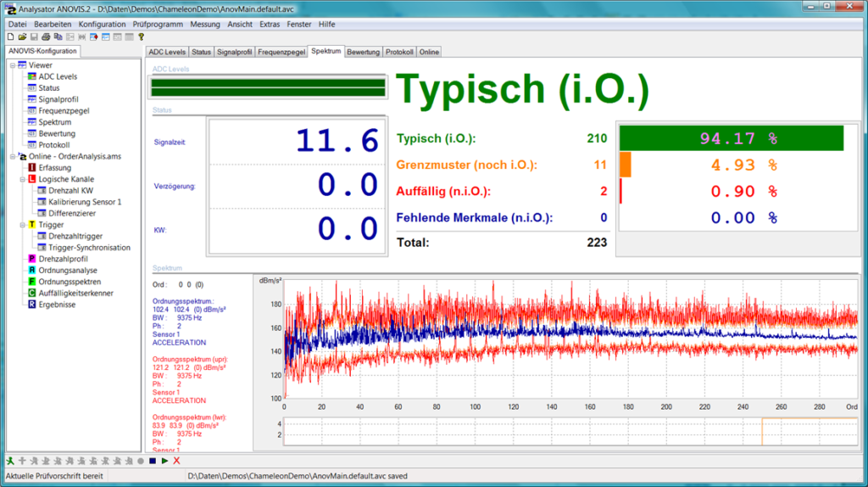Viewport: 868px width, 487px height.
Task: Select the Auffälligkeitserkenner tree node
Action: [75, 293]
